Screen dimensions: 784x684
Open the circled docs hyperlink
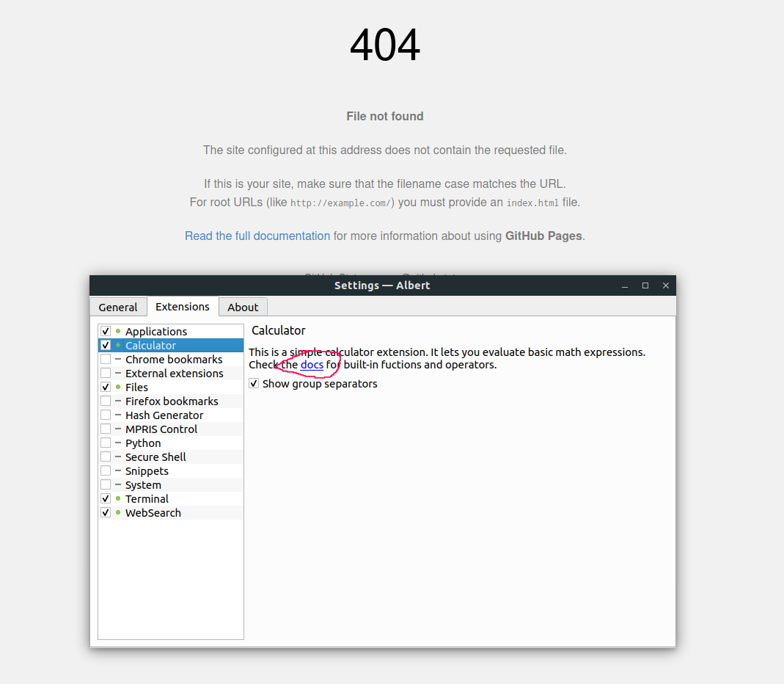tap(312, 365)
